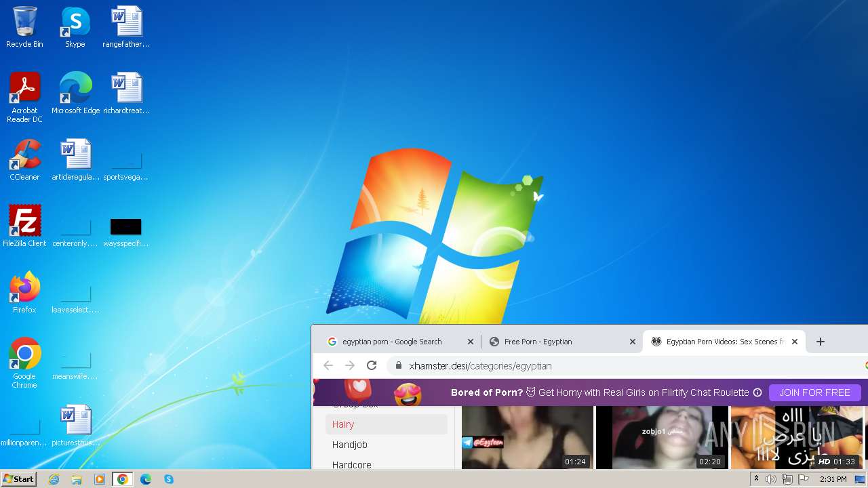Select the sportsvega desktop file
This screenshot has height=488, width=868.
coord(126,166)
